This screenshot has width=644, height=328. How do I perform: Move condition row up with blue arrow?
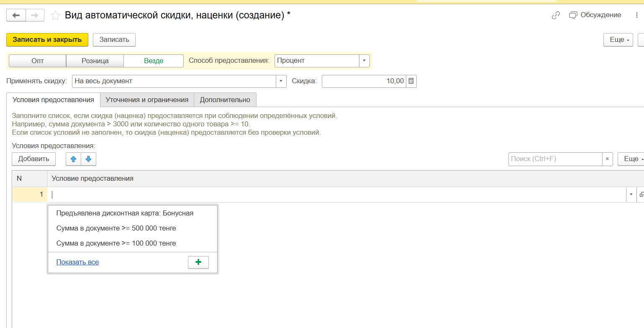point(73,159)
